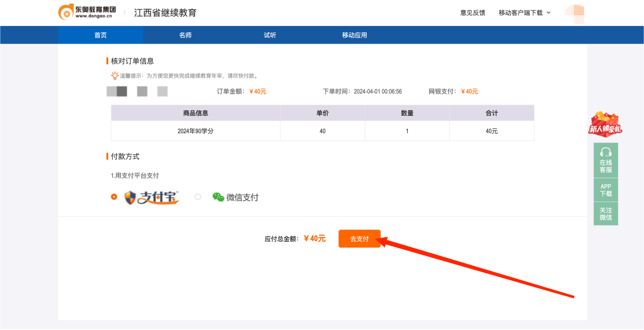Click 关注微信 in the side panel
This screenshot has height=330, width=644.
coord(605,214)
